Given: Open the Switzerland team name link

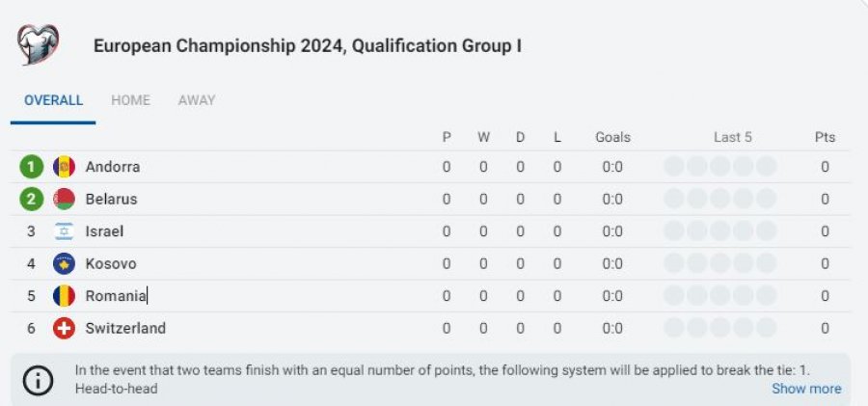Looking at the screenshot, I should pos(125,329).
